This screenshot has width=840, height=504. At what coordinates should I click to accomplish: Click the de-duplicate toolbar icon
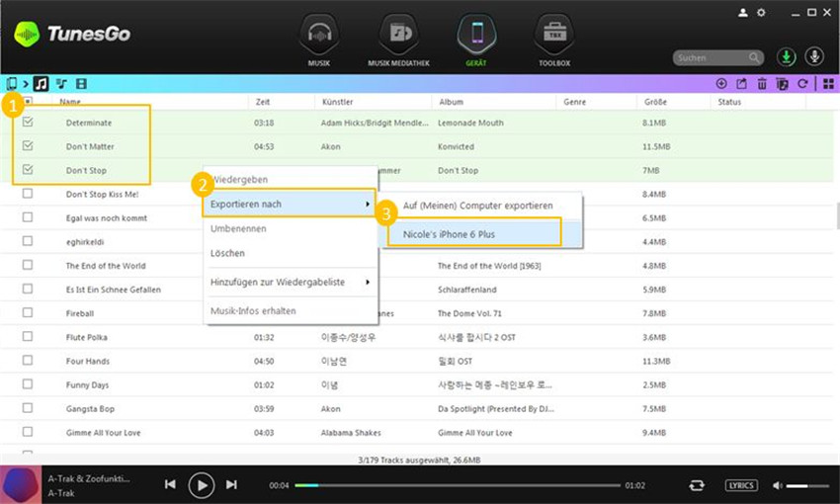click(782, 84)
